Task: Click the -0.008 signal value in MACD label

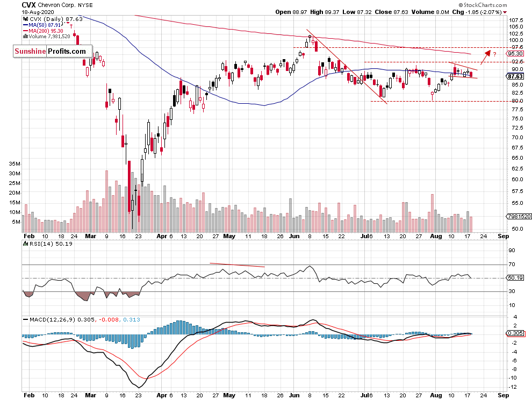Action: [x=109, y=320]
